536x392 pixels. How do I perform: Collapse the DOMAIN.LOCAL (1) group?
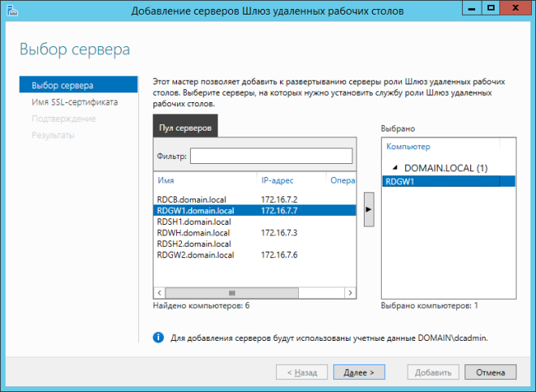tap(393, 168)
